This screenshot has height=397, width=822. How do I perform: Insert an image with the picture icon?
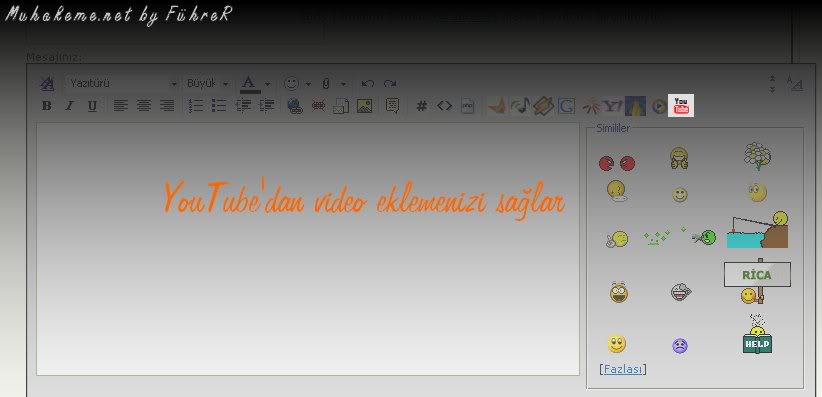tap(364, 106)
